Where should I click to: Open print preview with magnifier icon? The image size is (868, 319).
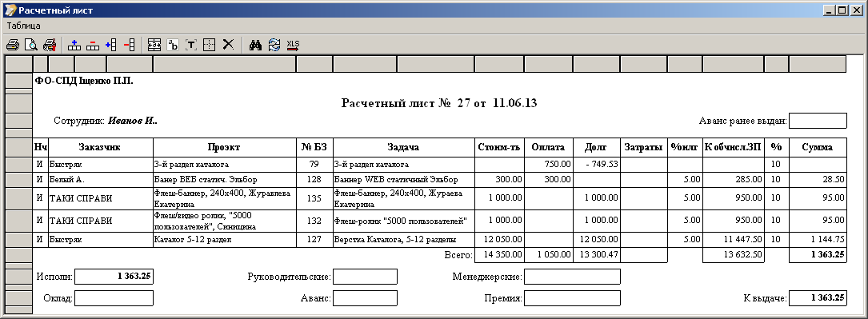point(31,45)
